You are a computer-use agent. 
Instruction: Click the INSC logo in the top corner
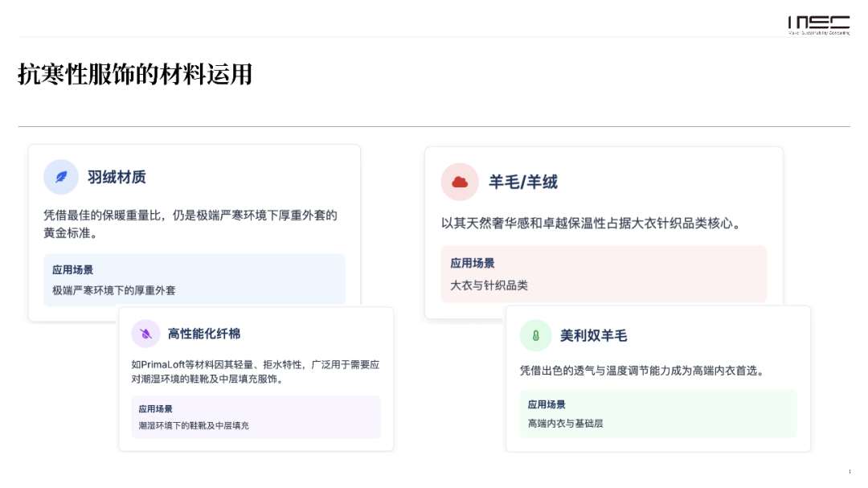pyautogui.click(x=818, y=25)
